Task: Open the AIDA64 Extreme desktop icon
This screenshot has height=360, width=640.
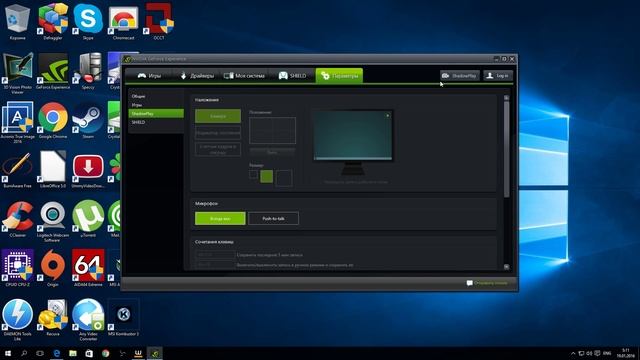Action: coord(88,268)
